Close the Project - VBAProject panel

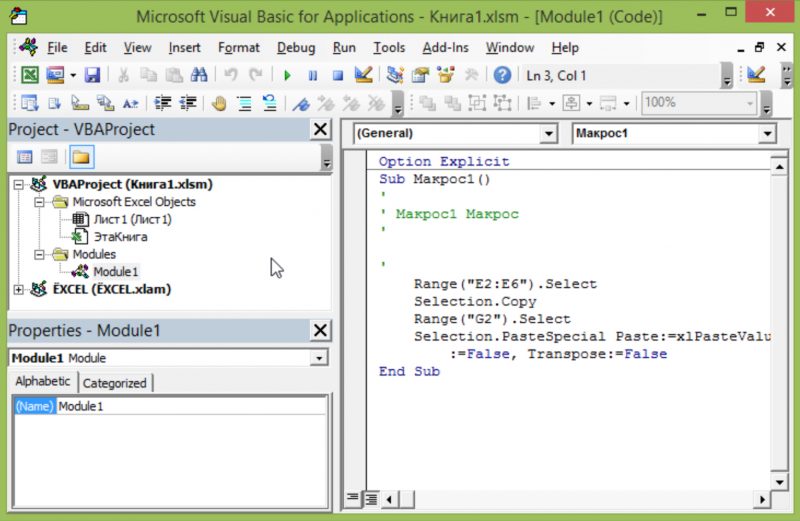(x=320, y=129)
